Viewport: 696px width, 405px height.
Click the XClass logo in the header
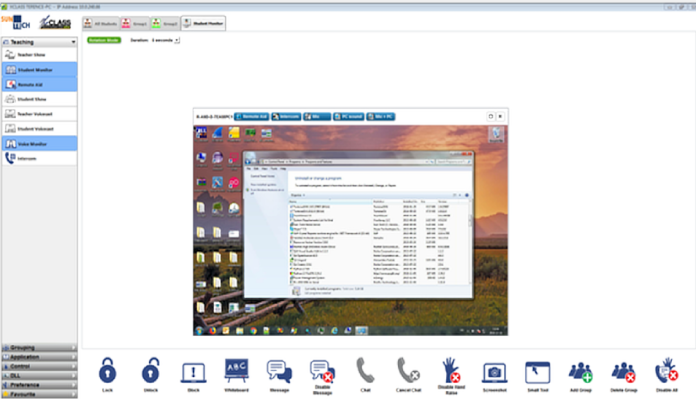coord(55,23)
